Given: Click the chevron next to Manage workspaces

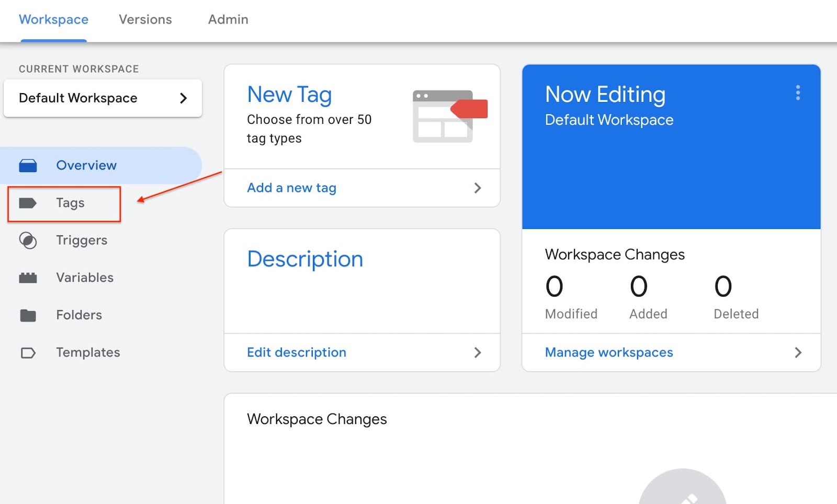Looking at the screenshot, I should coord(798,353).
